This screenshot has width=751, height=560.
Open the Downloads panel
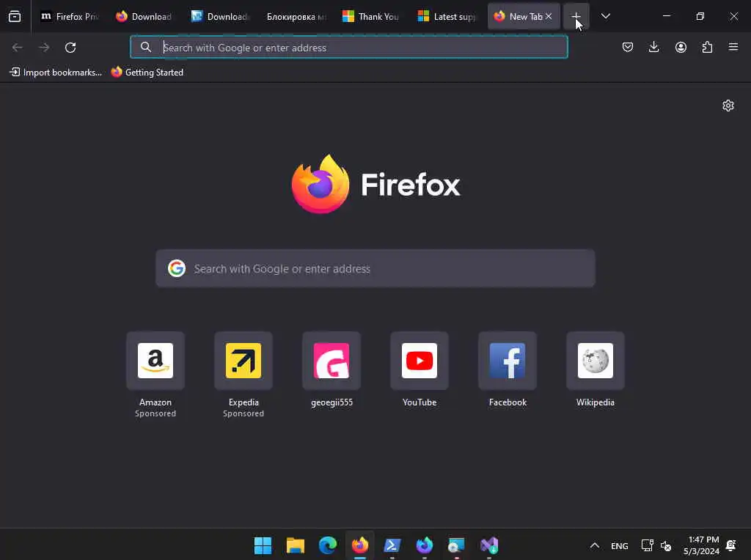tap(653, 47)
